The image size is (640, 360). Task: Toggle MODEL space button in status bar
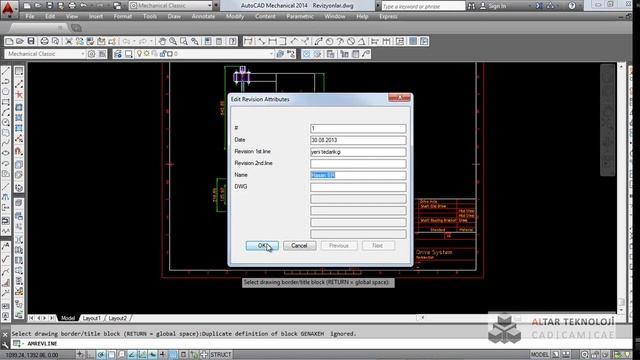click(x=540, y=355)
